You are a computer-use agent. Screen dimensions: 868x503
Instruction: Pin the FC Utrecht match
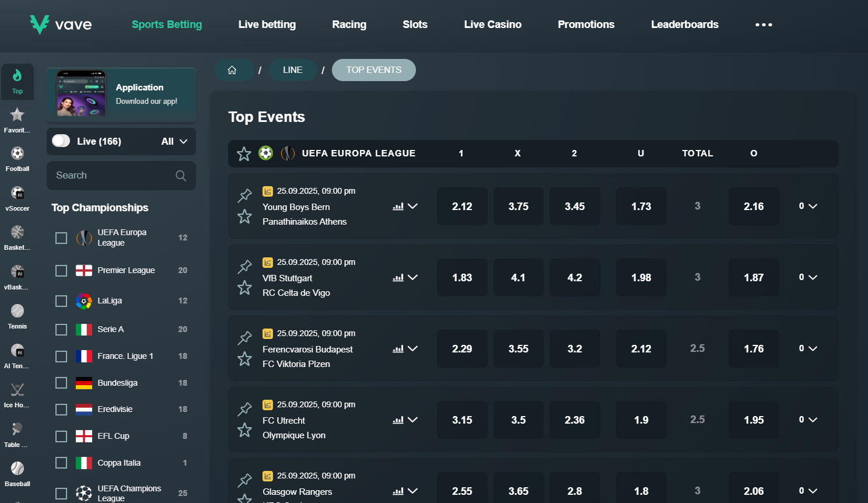point(244,409)
